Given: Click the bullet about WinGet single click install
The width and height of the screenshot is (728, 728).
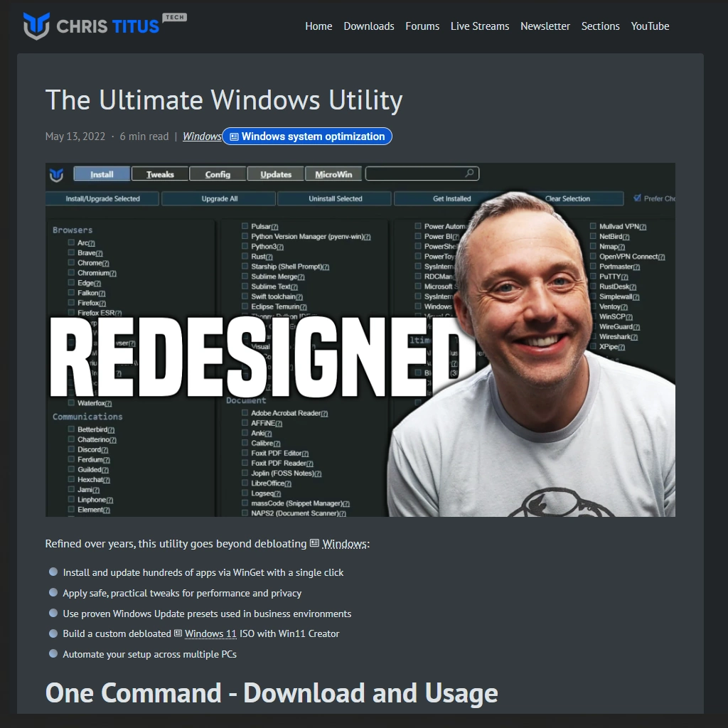Looking at the screenshot, I should [203, 572].
